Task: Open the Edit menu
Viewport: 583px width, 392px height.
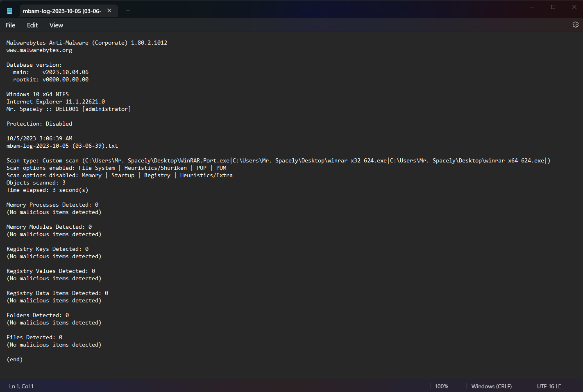Action: point(32,25)
